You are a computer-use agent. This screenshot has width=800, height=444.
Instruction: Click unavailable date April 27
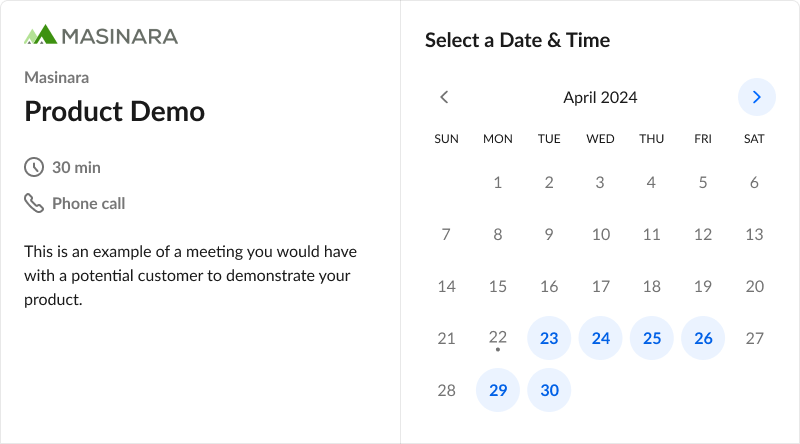754,338
